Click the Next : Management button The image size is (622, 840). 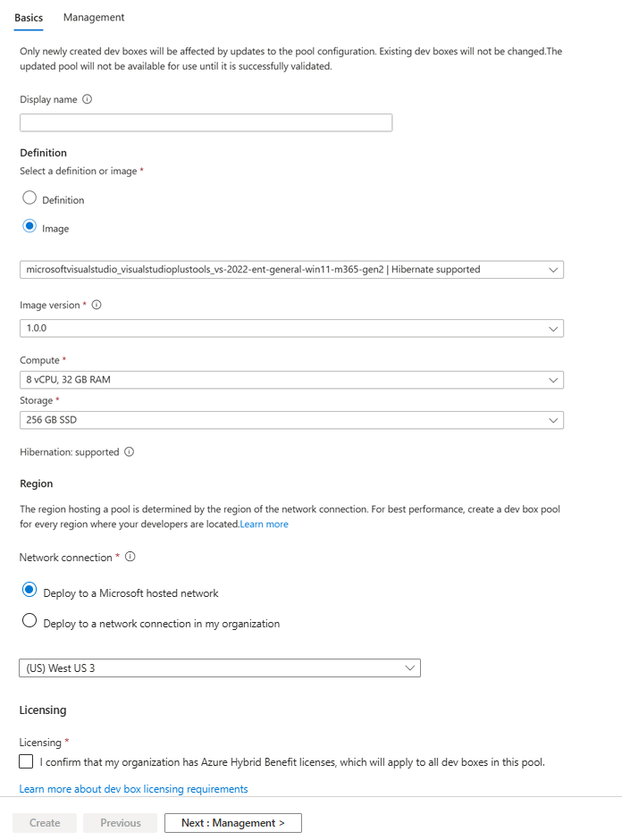232,823
